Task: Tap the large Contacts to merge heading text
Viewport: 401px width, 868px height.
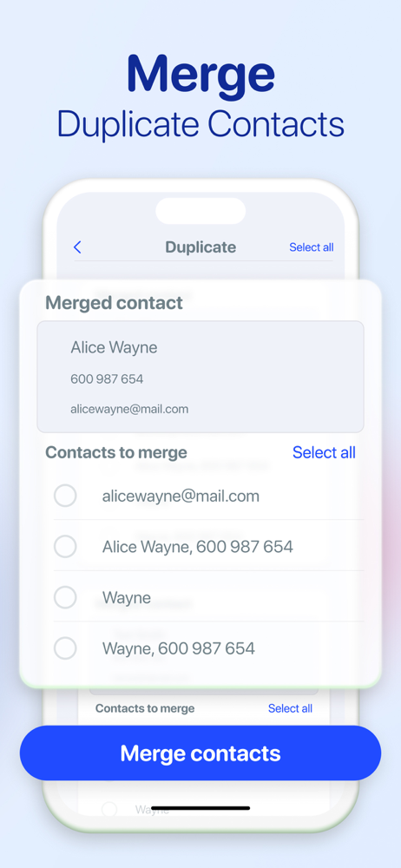Action: tap(116, 452)
